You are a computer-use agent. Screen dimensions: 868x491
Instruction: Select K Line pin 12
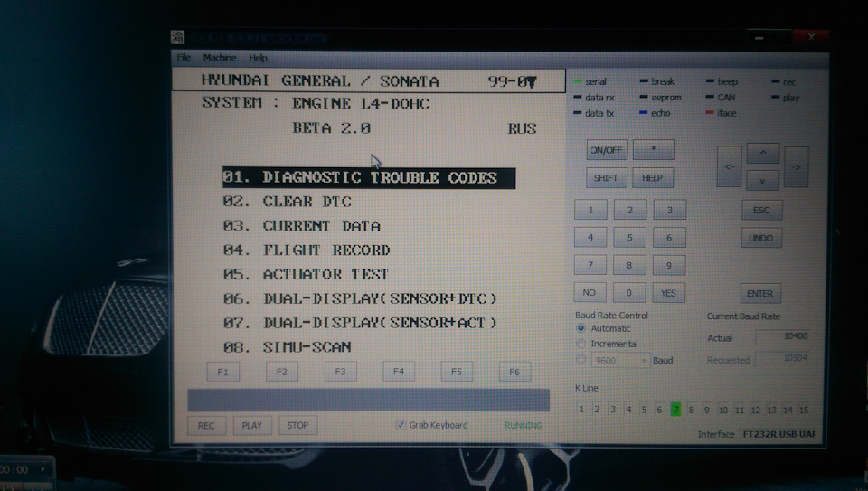pos(756,411)
